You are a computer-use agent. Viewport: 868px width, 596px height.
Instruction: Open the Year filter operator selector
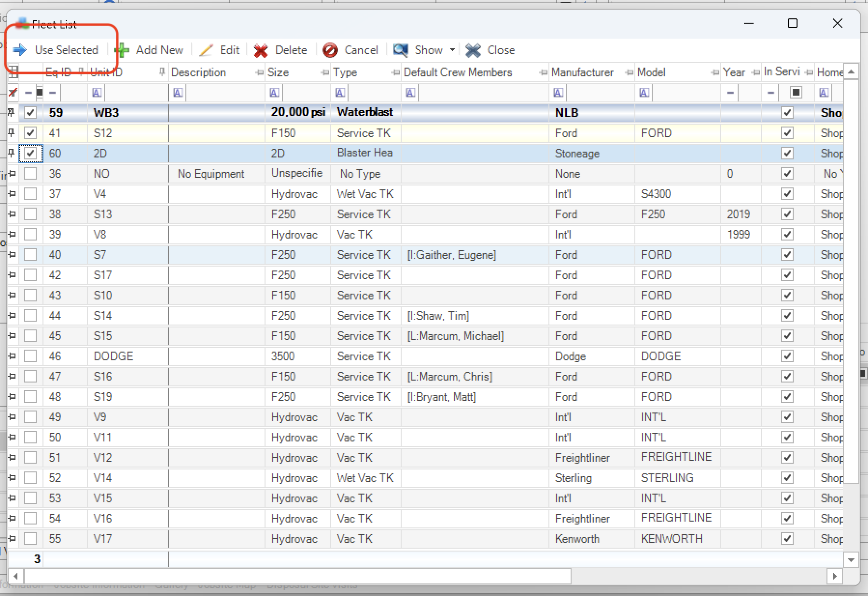730,92
